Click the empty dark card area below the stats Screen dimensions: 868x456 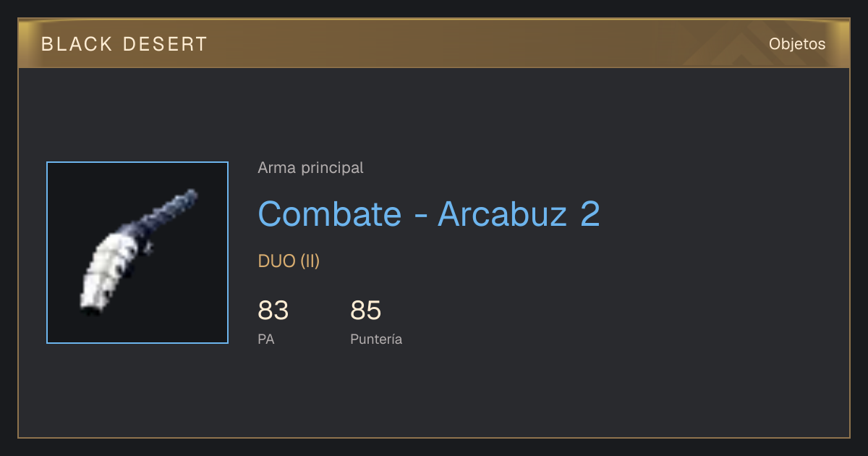pyautogui.click(x=434, y=394)
